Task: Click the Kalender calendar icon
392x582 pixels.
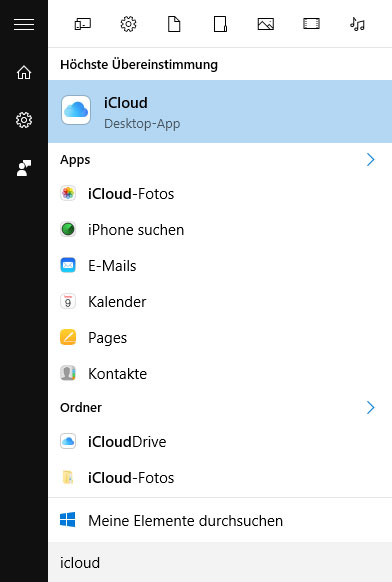Action: pyautogui.click(x=68, y=301)
